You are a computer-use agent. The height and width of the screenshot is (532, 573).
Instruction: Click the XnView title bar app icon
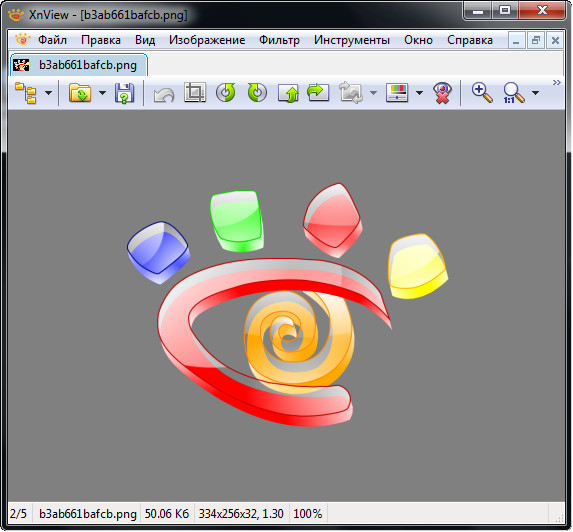[x=16, y=15]
